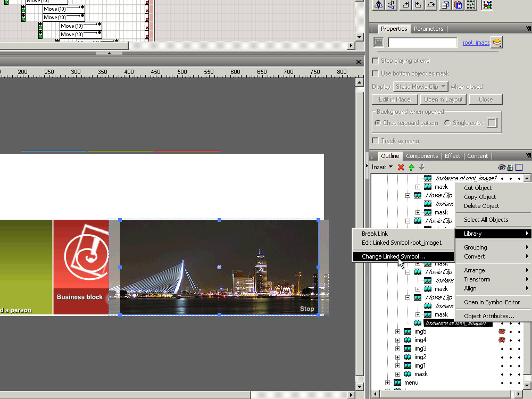This screenshot has height=399, width=532.
Task: Click the object name input field
Action: pos(422,43)
